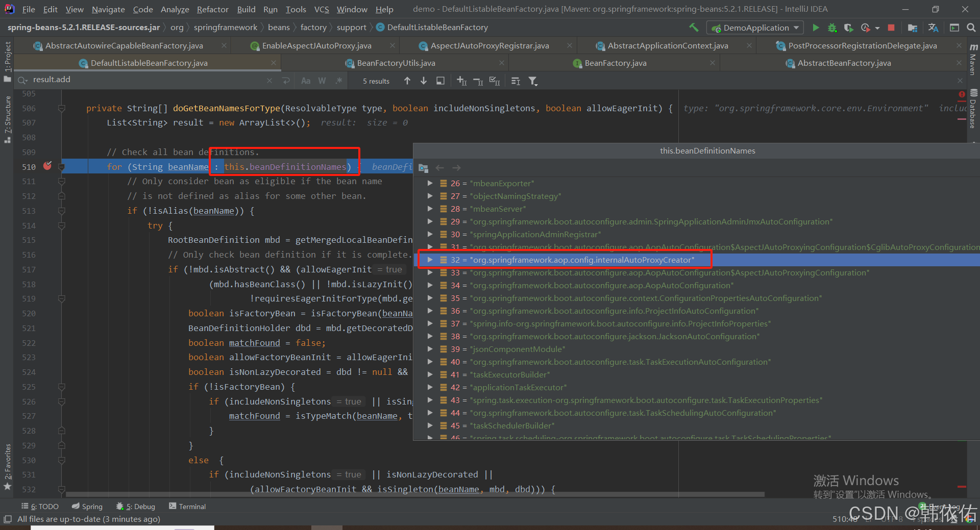Open the Debug tool window button
Image resolution: width=980 pixels, height=530 pixels.
click(136, 506)
